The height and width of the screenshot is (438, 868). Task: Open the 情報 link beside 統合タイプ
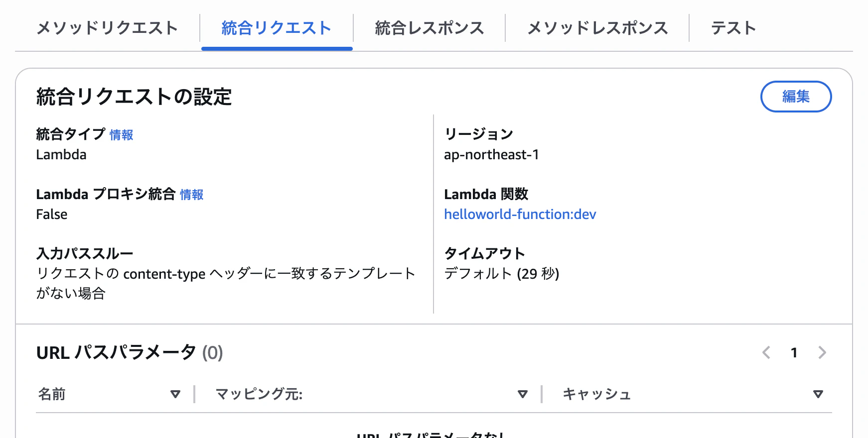121,135
